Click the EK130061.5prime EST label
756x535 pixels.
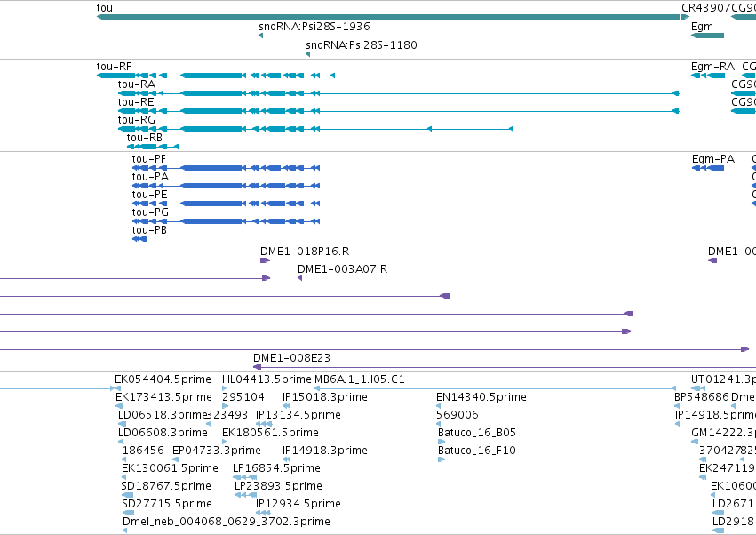tap(170, 468)
